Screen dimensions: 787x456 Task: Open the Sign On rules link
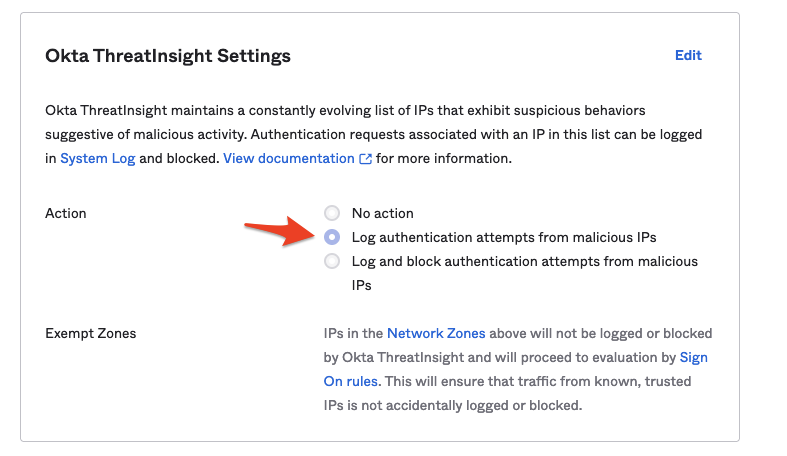click(x=693, y=357)
